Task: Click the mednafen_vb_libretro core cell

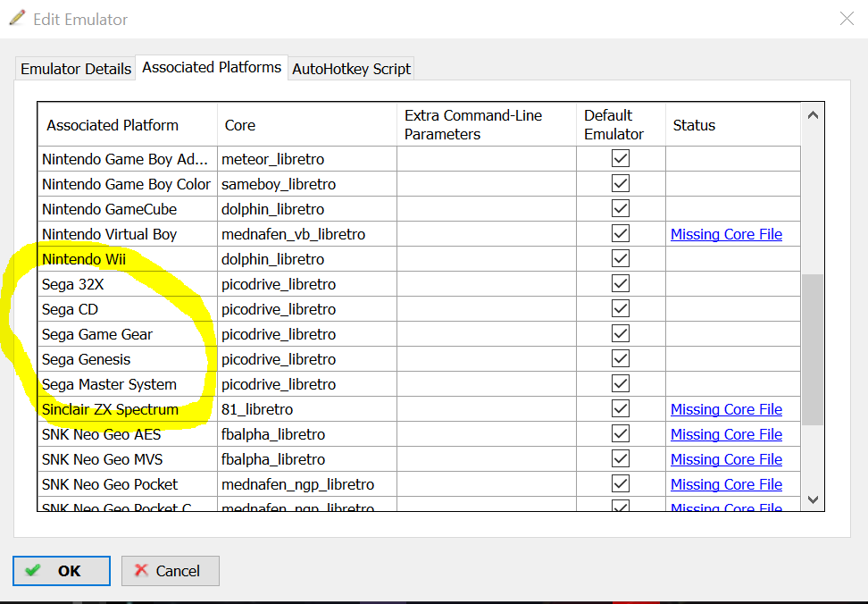Action: (x=307, y=234)
